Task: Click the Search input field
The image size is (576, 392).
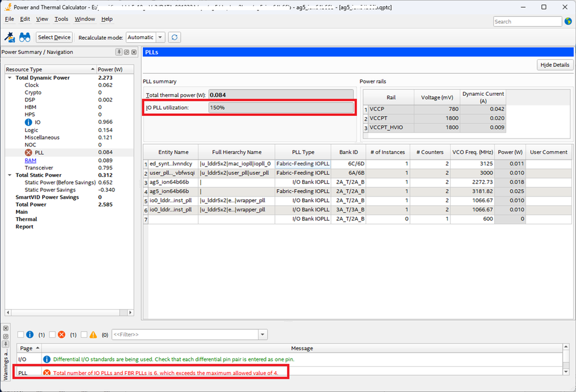Action: click(x=527, y=21)
